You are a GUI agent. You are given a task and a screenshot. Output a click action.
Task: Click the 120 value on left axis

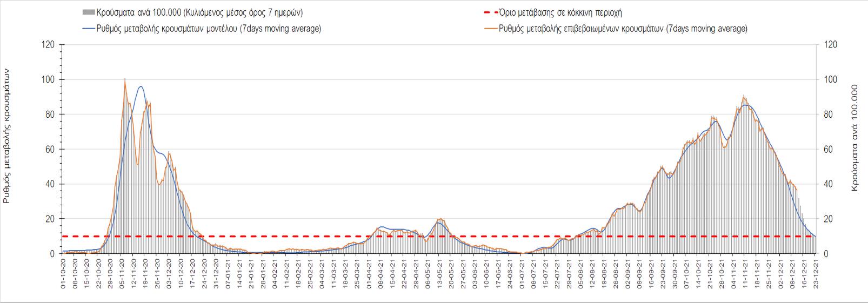(x=49, y=45)
